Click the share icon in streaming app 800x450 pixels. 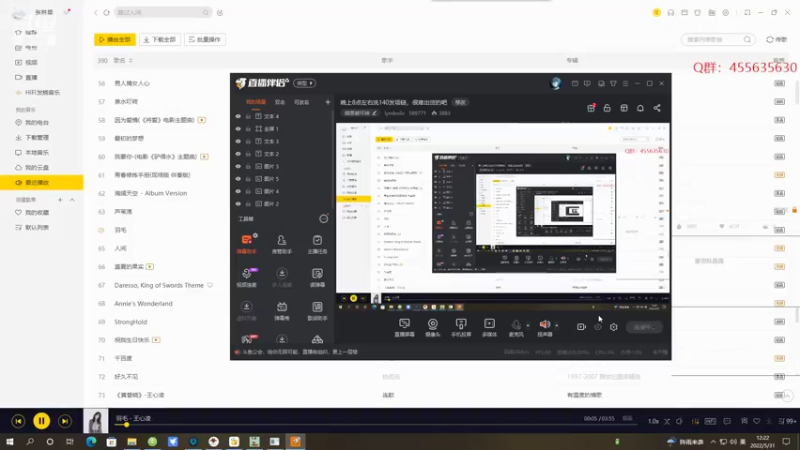click(x=657, y=108)
